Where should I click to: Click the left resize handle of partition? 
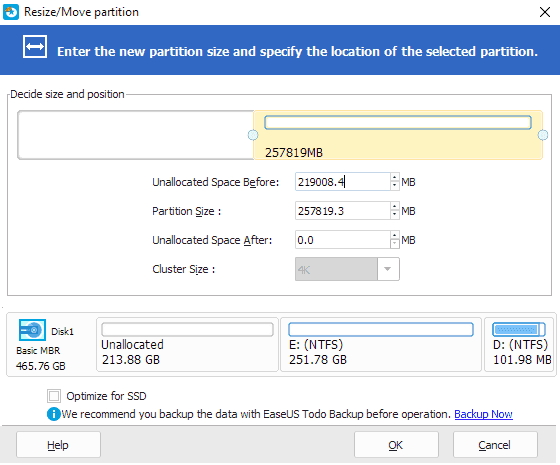(x=253, y=135)
